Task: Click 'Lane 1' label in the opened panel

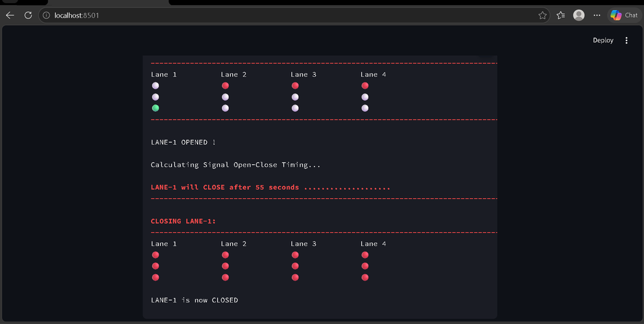Action: pyautogui.click(x=164, y=74)
